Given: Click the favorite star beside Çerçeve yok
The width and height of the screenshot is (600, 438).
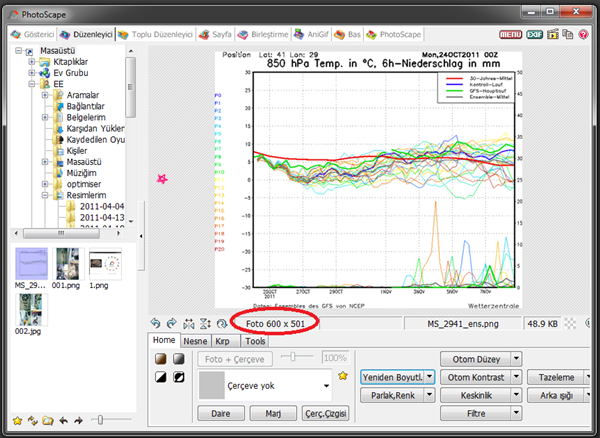Looking at the screenshot, I should pos(344,376).
